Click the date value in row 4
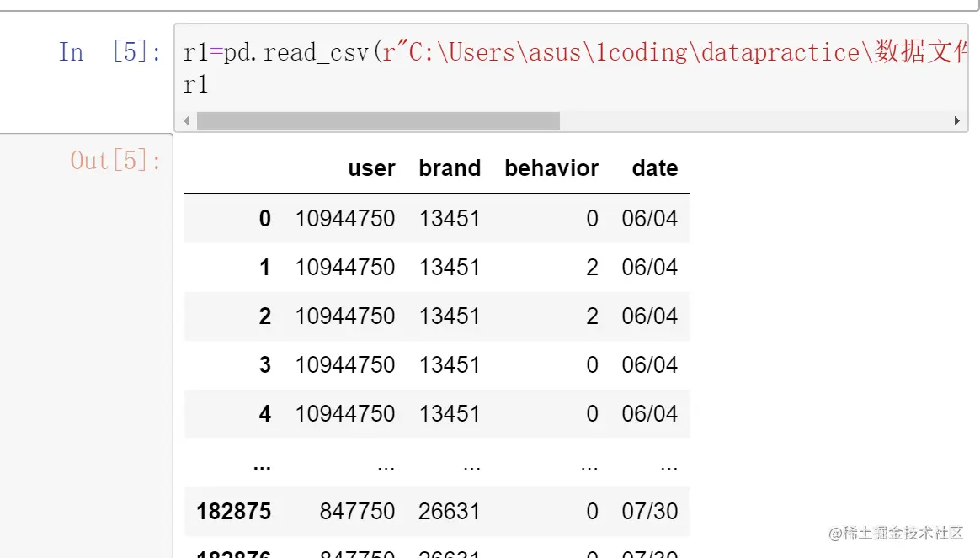Screen dimensions: 980x558 pyautogui.click(x=649, y=414)
